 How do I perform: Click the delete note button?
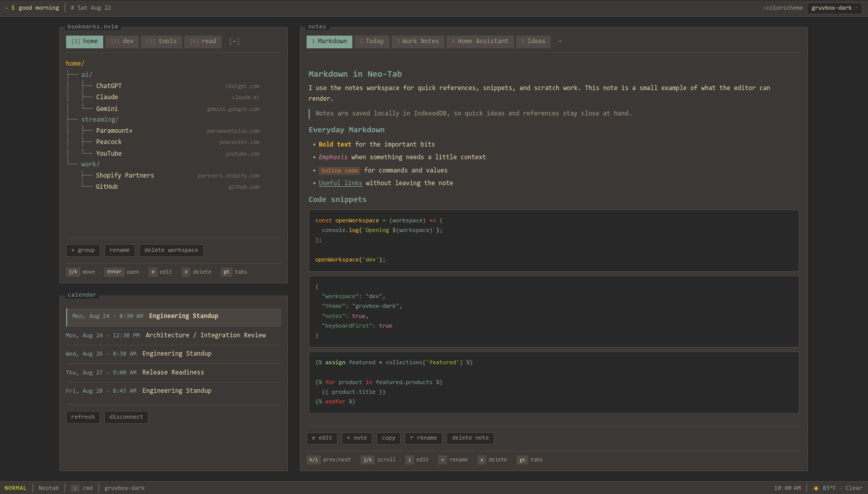pos(470,438)
